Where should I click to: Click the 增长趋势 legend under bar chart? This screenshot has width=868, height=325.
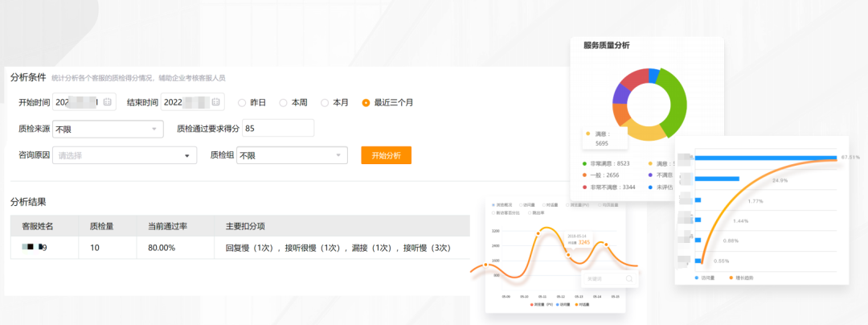741,278
